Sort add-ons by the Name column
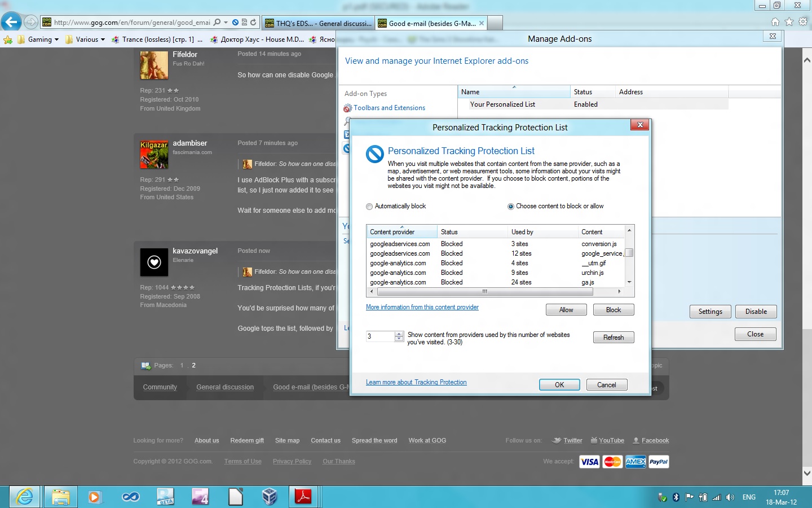 [514, 92]
